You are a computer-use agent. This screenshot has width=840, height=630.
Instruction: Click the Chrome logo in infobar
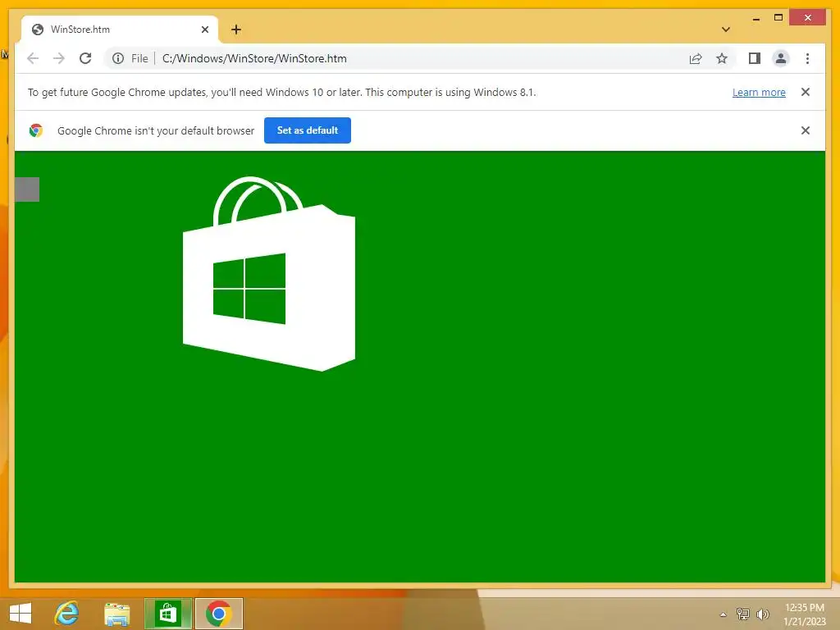pyautogui.click(x=36, y=130)
